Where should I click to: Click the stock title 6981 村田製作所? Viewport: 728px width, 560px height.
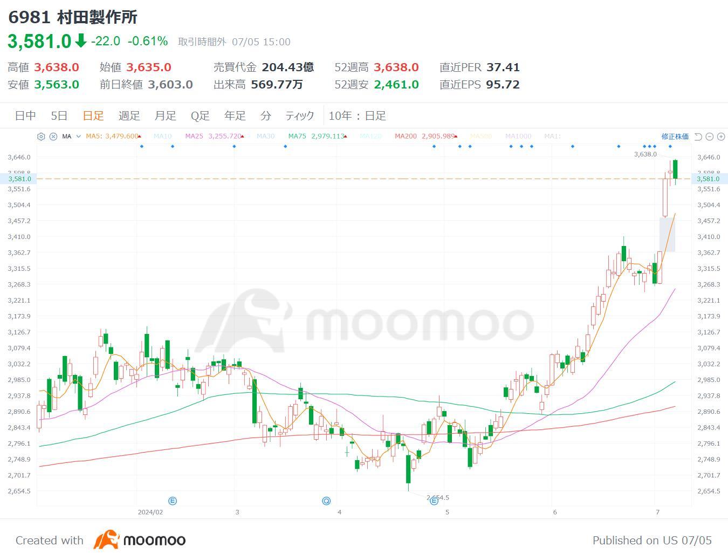[x=73, y=17]
